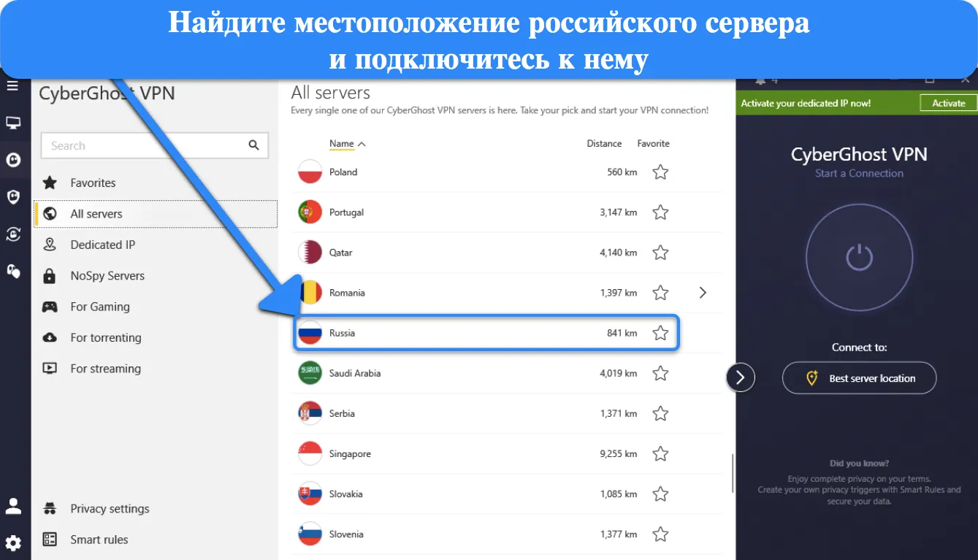Screen dimensions: 978x560
Task: Click the Poland flag icon
Action: 310,172
